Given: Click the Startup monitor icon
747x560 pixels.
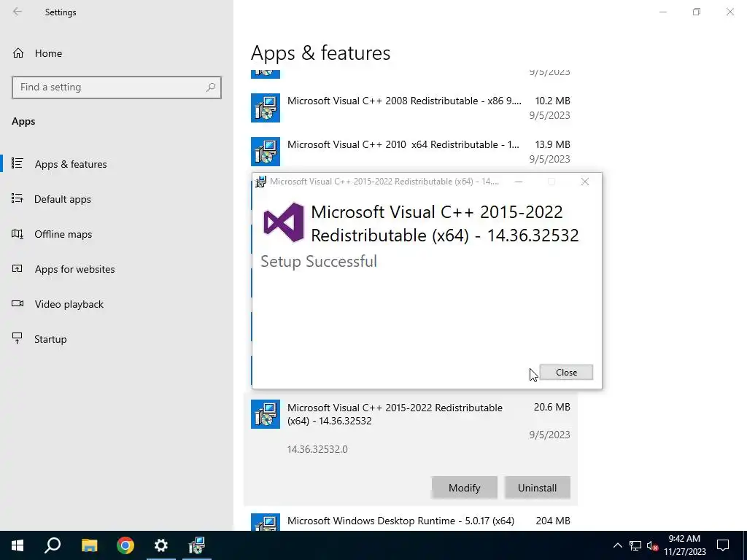Looking at the screenshot, I should [18, 338].
